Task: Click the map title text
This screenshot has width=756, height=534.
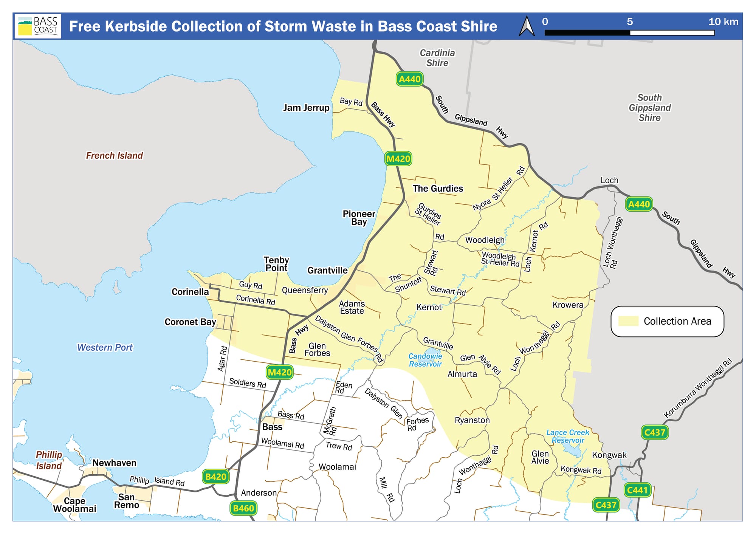Action: [x=283, y=26]
